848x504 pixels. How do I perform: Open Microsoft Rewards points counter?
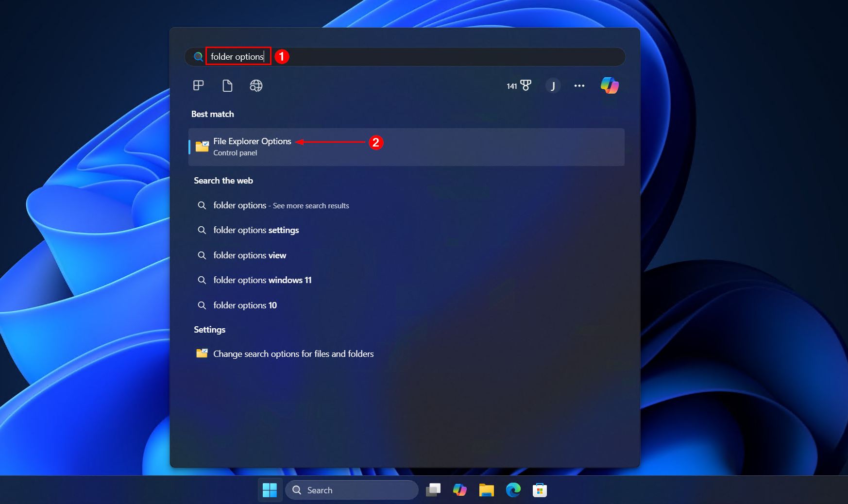517,85
